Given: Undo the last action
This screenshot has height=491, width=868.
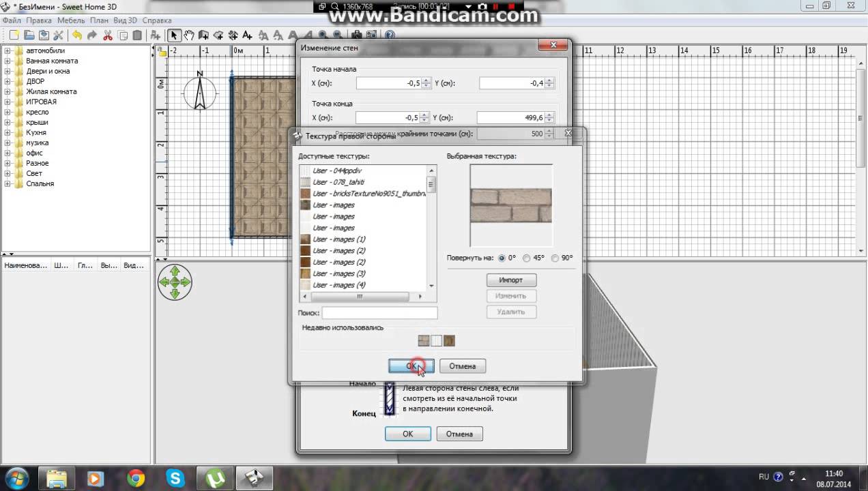Looking at the screenshot, I should [77, 35].
